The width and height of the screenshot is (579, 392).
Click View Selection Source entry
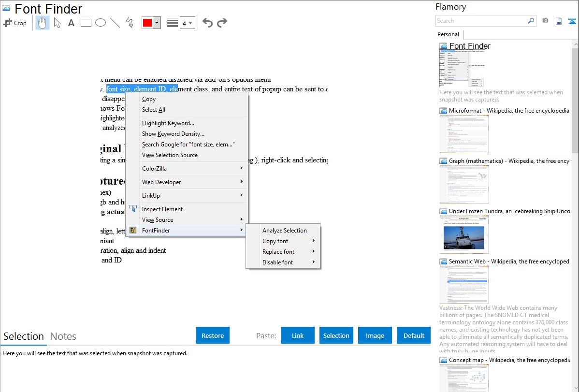187,155
